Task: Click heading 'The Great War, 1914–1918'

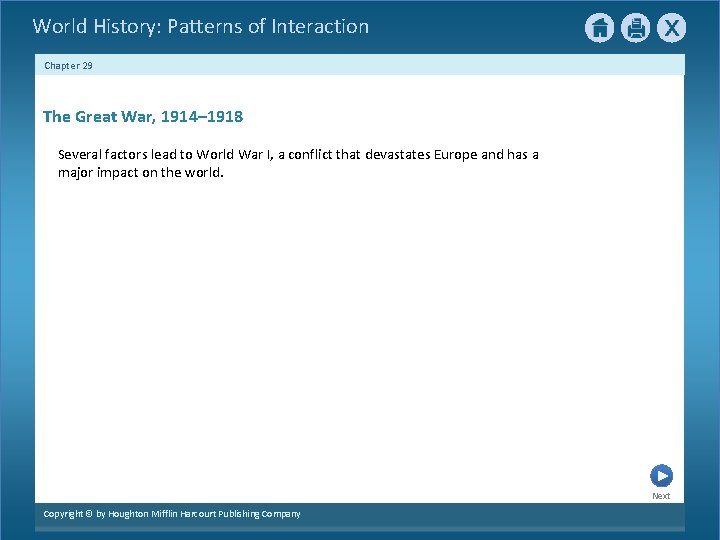Action: coord(143,117)
